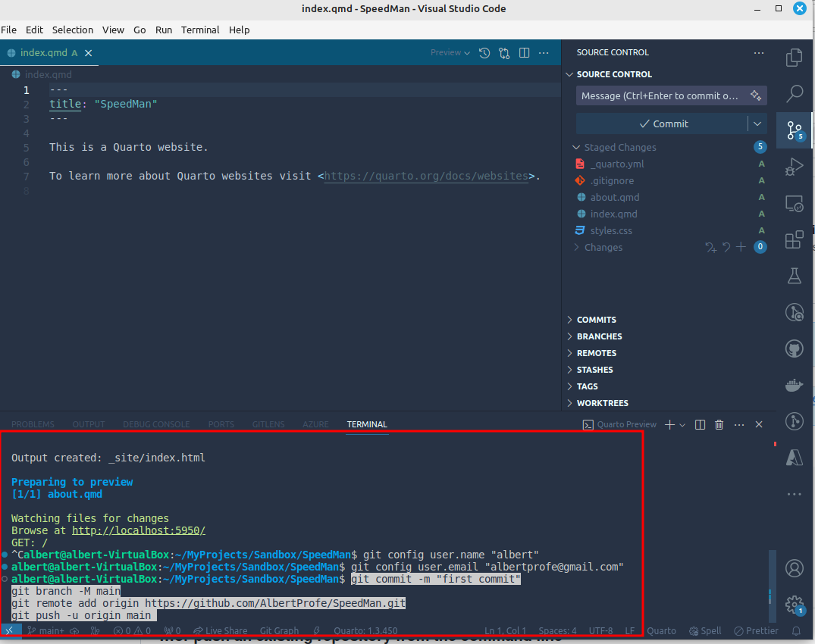Open the Docker view icon
815x644 pixels.
point(794,386)
